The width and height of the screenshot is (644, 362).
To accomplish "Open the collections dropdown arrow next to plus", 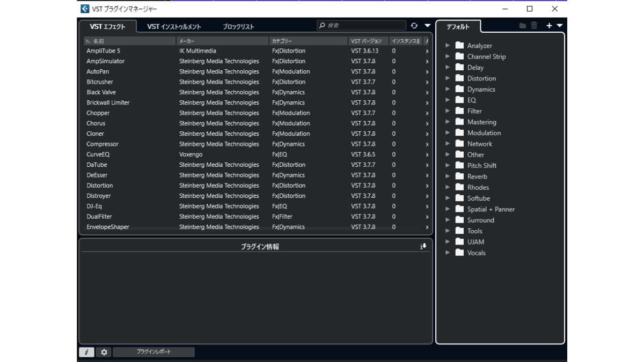I will point(560,26).
